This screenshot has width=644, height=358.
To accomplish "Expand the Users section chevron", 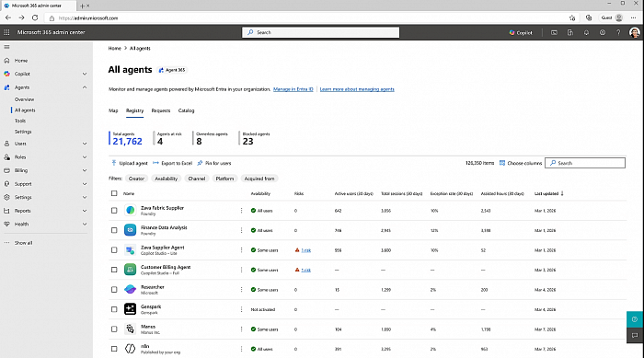I will [85, 144].
